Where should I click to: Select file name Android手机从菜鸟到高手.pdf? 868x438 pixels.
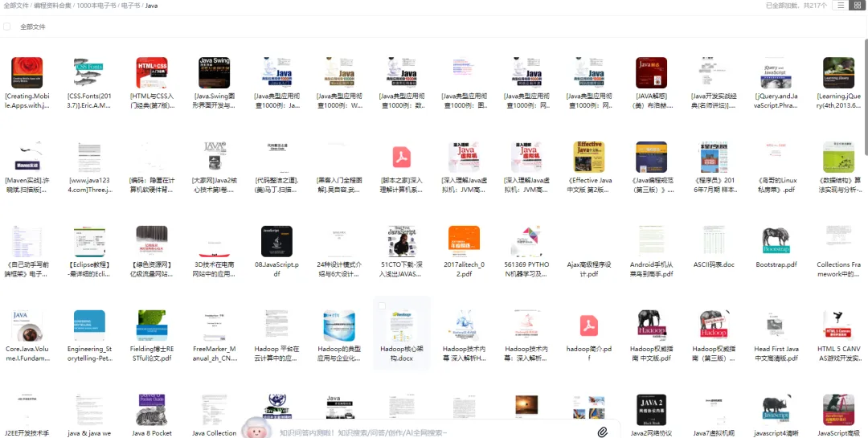651,269
